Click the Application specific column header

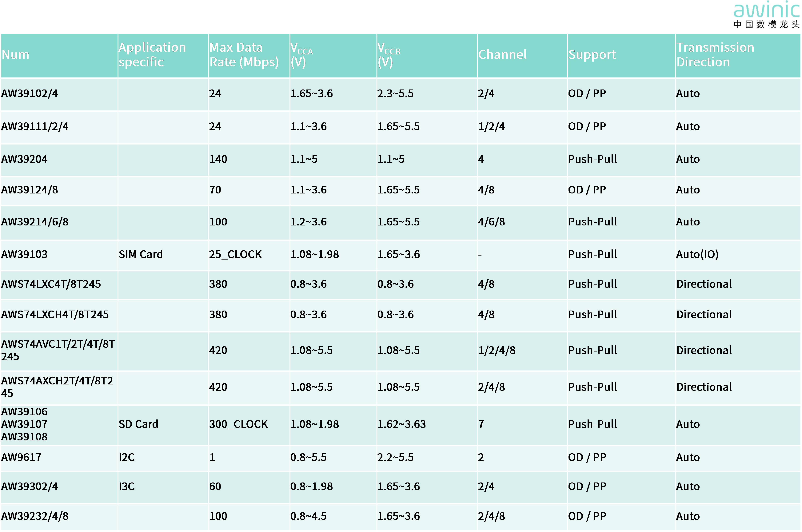tap(152, 55)
